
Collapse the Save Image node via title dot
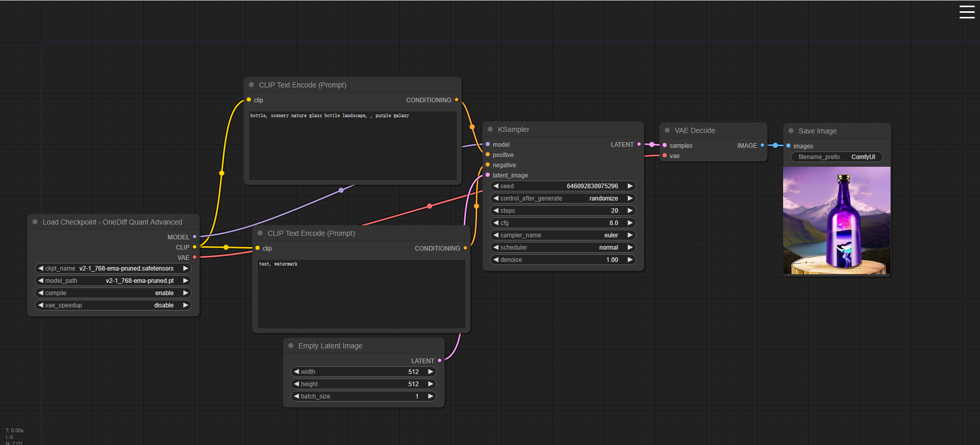click(791, 131)
